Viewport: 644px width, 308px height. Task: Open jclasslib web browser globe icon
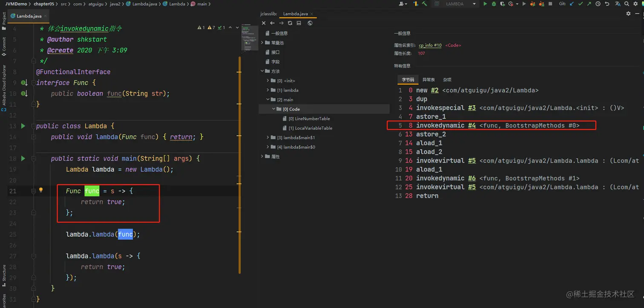click(x=310, y=23)
